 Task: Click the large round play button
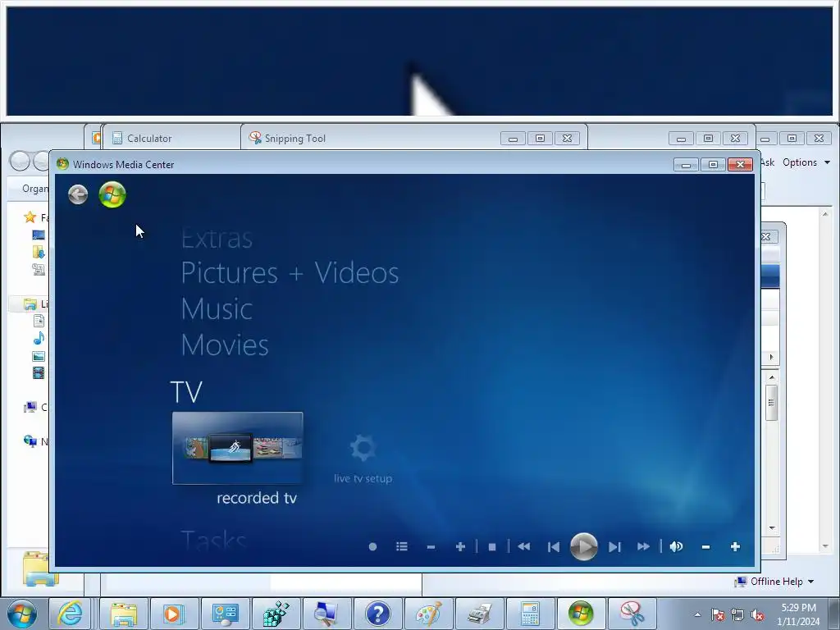[583, 546]
